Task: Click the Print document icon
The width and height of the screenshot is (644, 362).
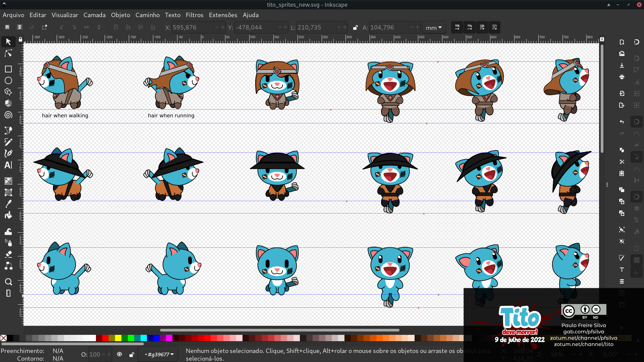Action: coord(622,77)
